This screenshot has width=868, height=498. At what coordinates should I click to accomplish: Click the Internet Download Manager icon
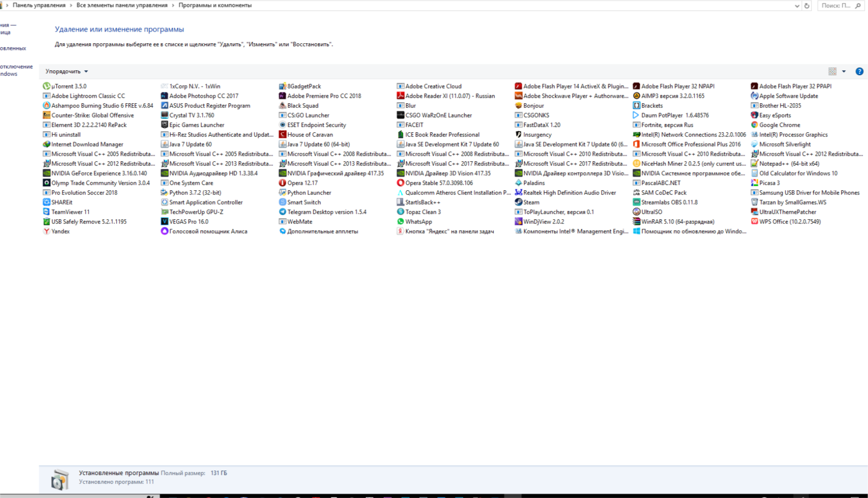point(46,144)
